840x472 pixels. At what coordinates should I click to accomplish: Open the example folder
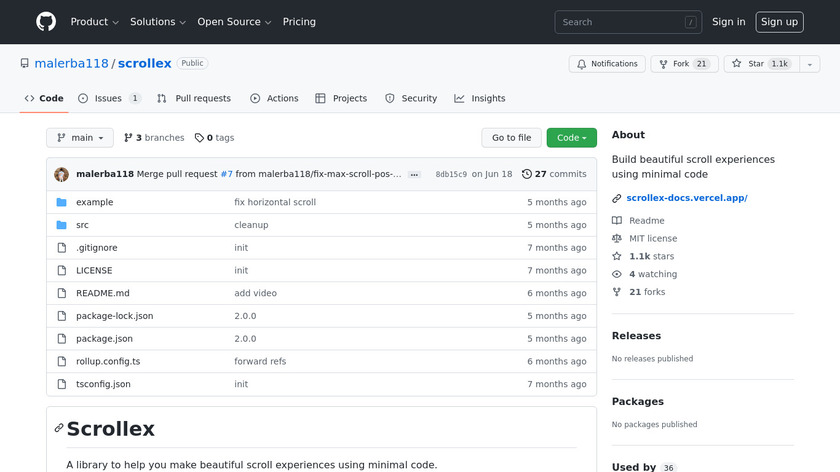(x=94, y=202)
